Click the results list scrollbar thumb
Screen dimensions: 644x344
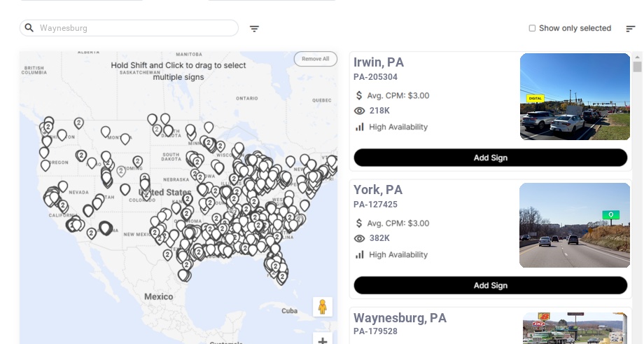[637, 67]
